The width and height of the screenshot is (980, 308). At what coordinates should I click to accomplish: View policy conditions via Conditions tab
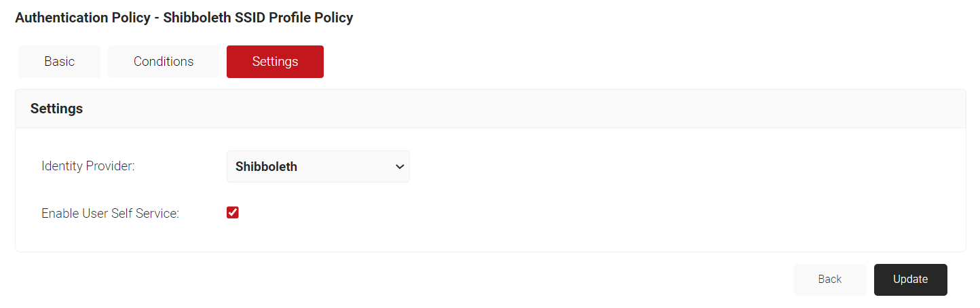(x=164, y=62)
